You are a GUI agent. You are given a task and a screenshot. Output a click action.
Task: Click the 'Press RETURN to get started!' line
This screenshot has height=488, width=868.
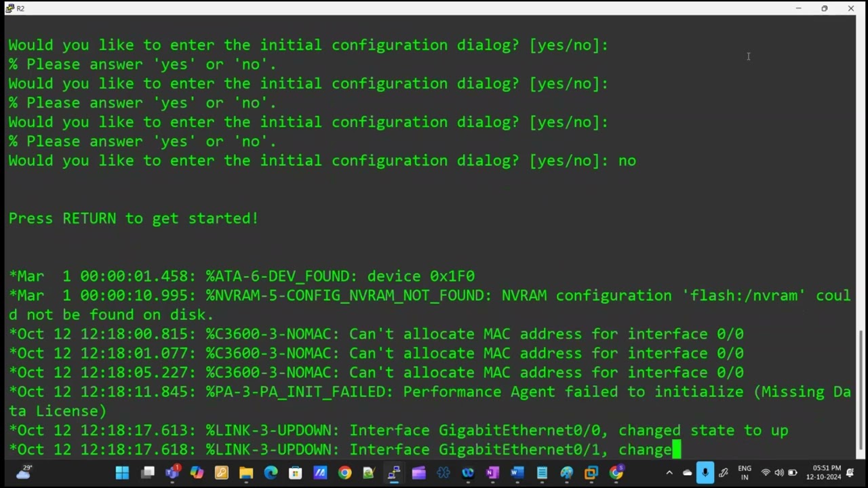point(134,218)
